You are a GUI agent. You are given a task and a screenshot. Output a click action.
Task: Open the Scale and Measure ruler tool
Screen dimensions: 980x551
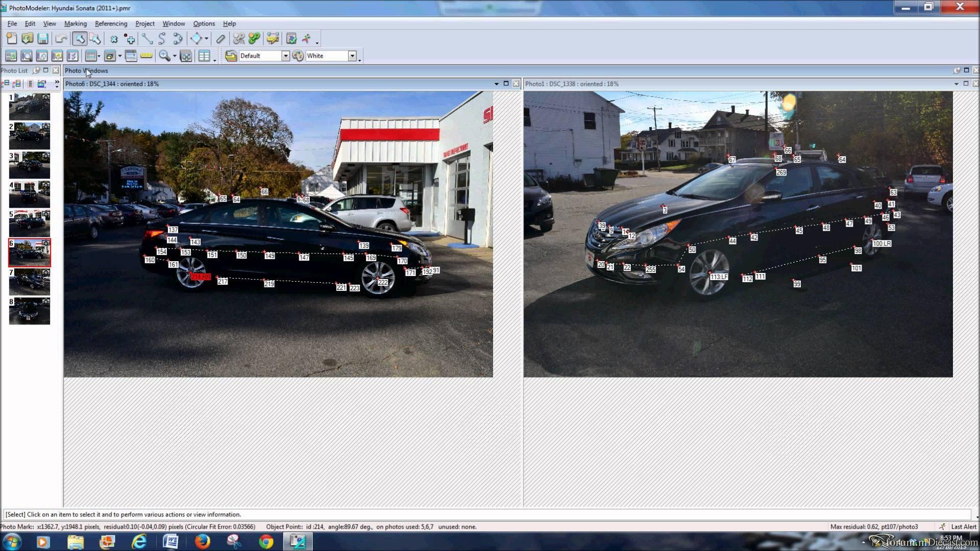(x=273, y=39)
